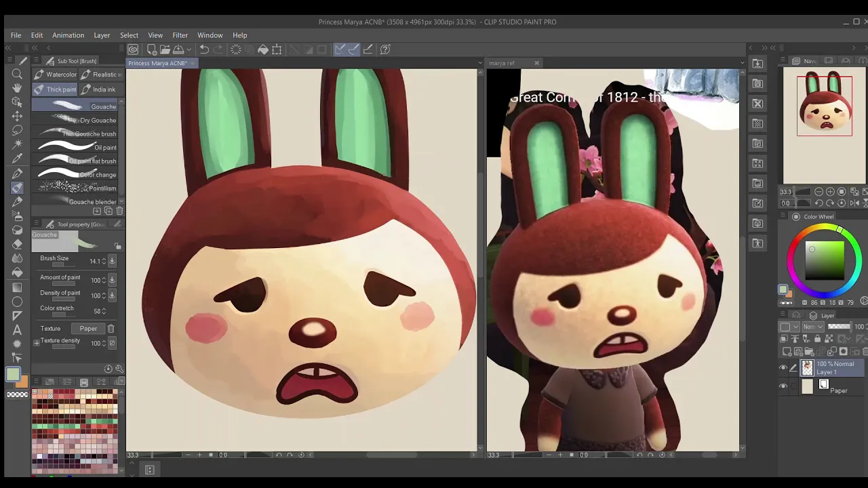This screenshot has height=488, width=868.
Task: Open the help support icon
Action: [x=385, y=49]
